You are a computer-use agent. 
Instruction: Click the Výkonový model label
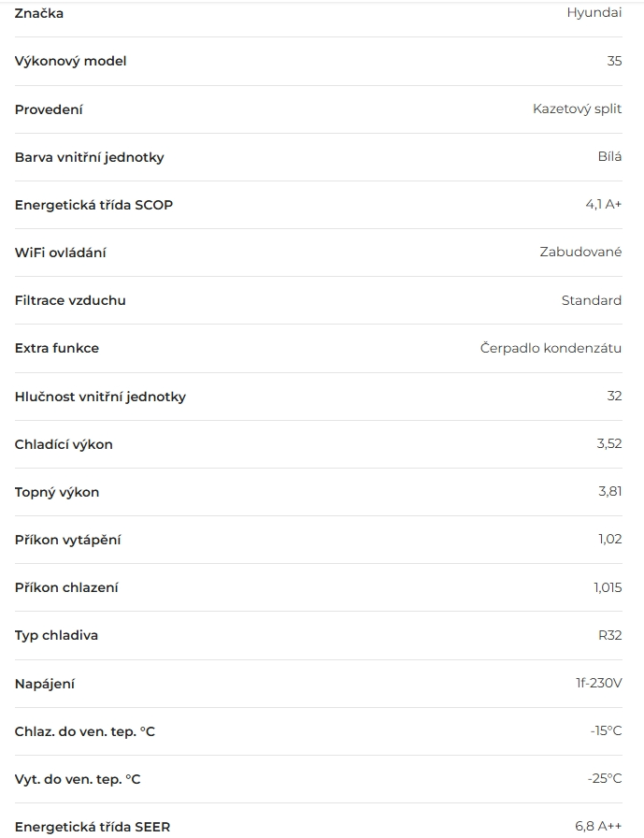tap(70, 61)
